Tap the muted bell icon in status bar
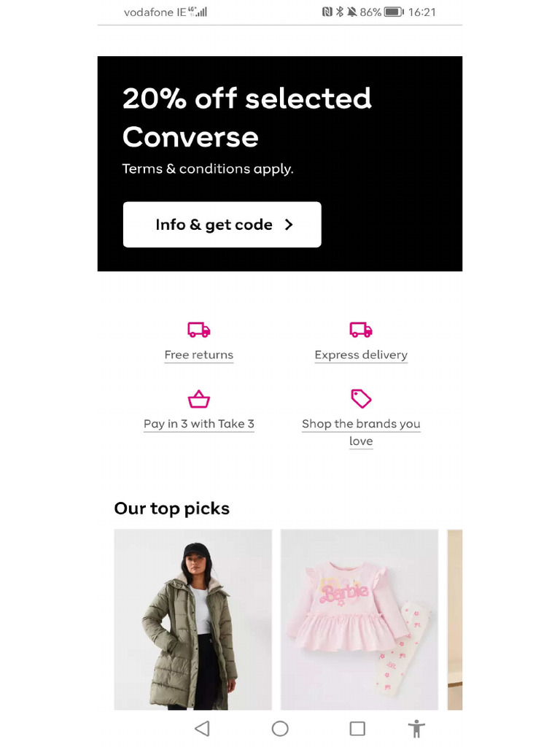This screenshot has width=560, height=747. [x=352, y=12]
